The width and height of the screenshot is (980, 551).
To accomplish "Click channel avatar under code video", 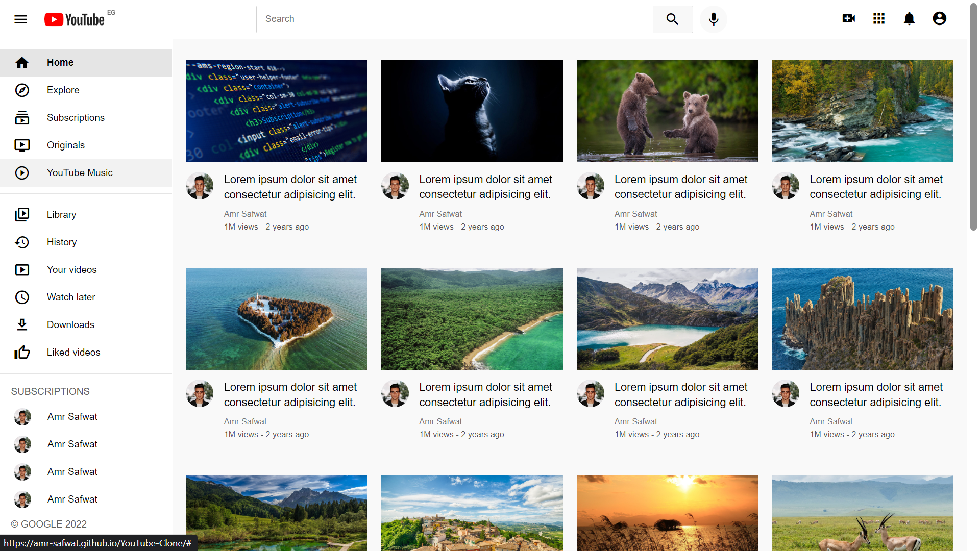I will 200,186.
